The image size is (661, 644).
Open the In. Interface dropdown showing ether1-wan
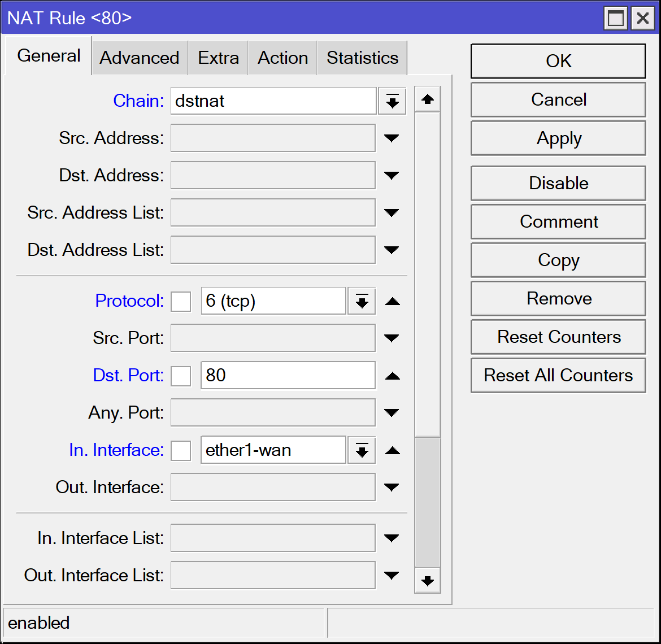pos(361,450)
